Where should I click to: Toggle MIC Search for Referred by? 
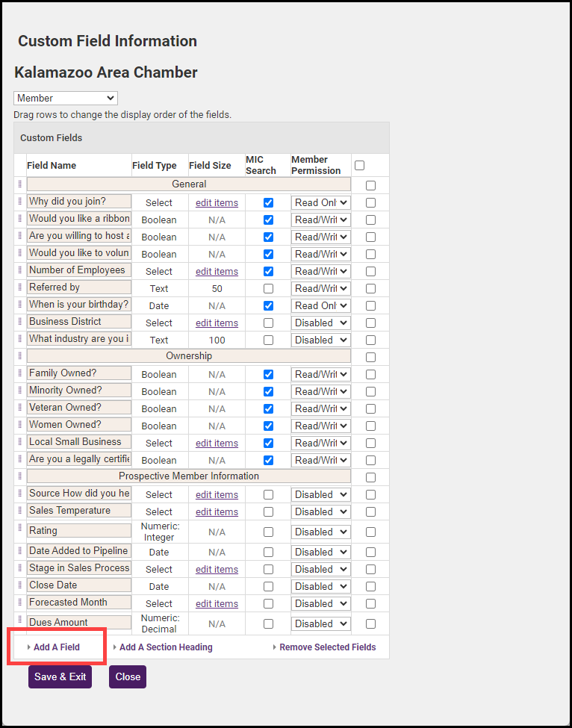coord(268,288)
